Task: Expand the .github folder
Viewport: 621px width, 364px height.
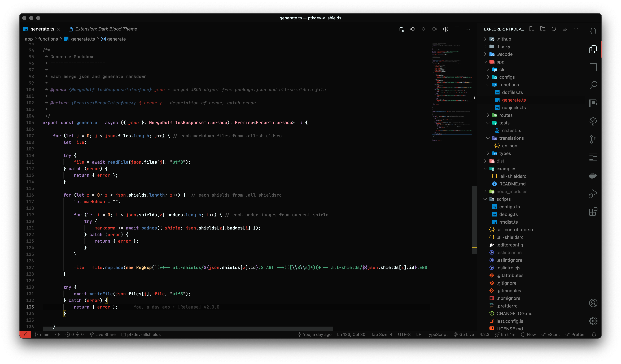Action: (x=504, y=39)
